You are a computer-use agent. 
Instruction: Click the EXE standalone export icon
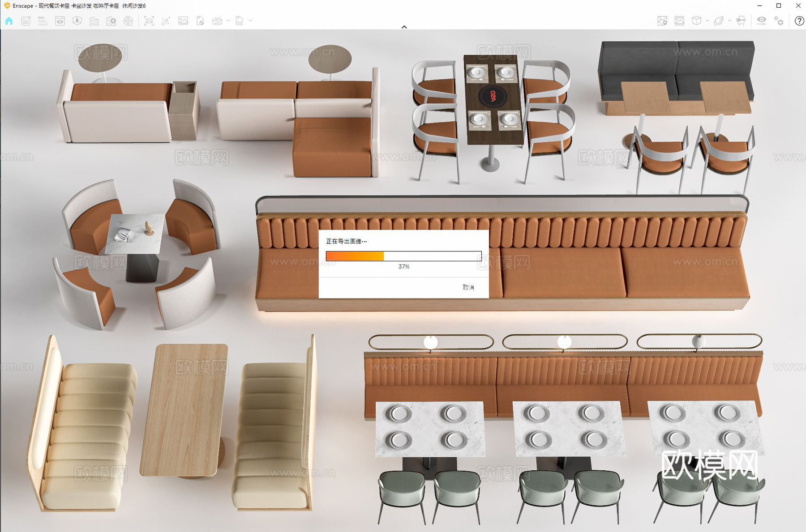240,21
